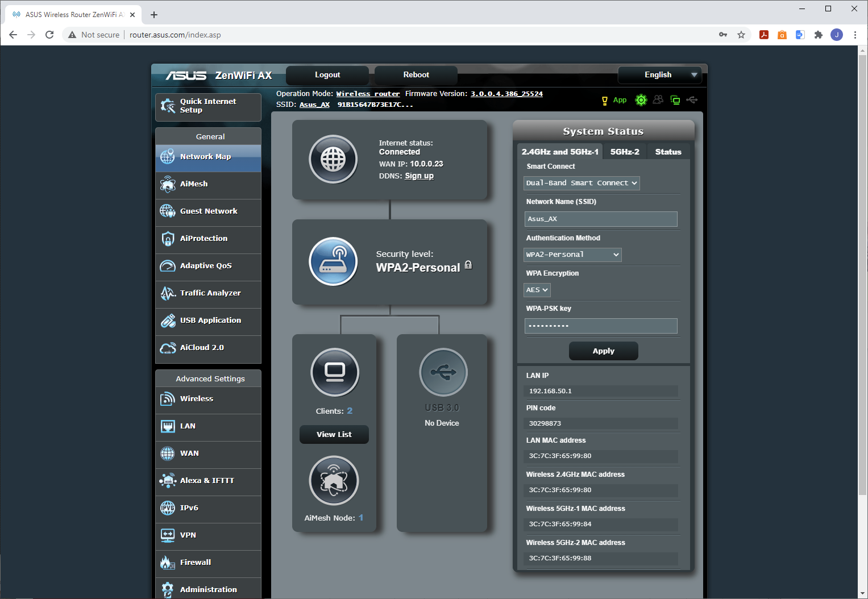
Task: Click the Clients computer icon
Action: click(x=335, y=372)
